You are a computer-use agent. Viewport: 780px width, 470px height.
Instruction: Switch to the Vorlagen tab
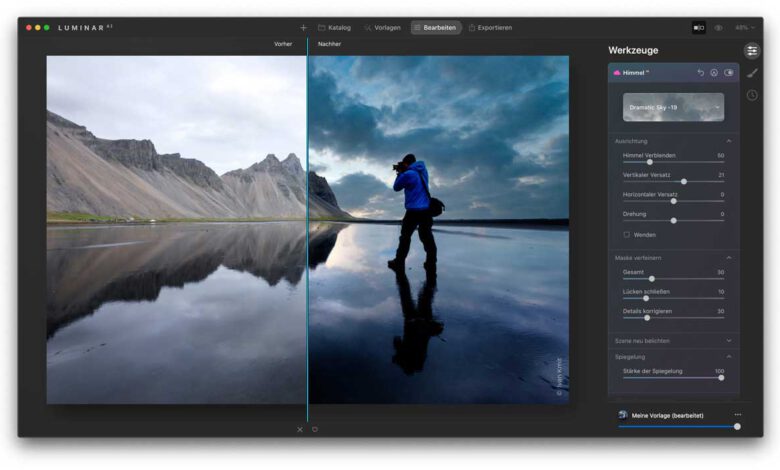pyautogui.click(x=382, y=28)
